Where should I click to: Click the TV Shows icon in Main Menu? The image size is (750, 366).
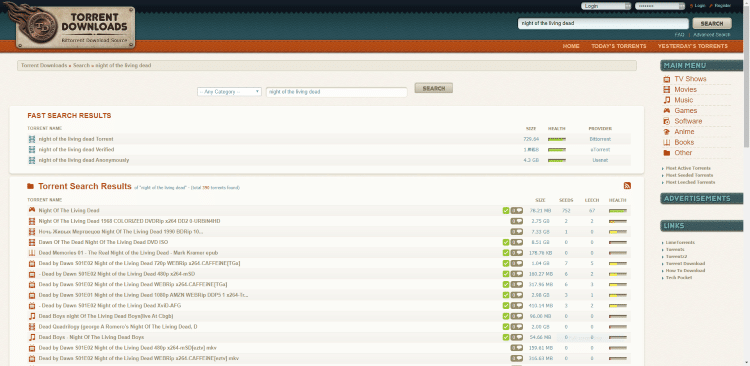point(666,79)
